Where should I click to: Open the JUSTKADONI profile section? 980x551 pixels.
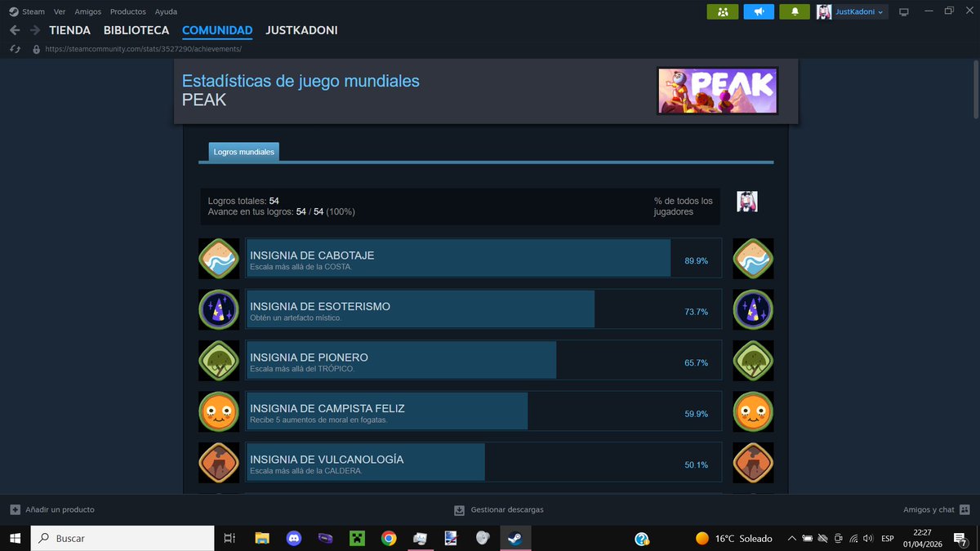301,30
